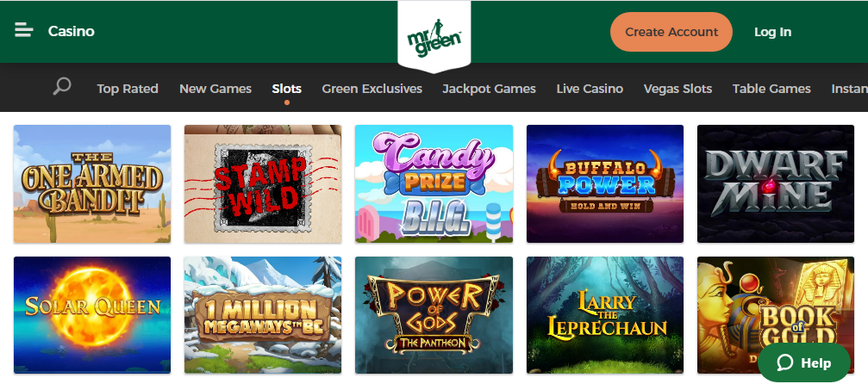Screen dimensions: 868x384
Task: Select the Green Exclusives tab
Action: [372, 89]
